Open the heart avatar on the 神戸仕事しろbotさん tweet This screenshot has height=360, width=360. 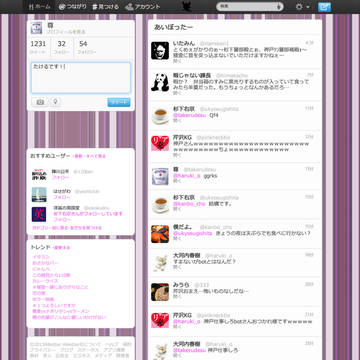click(160, 321)
